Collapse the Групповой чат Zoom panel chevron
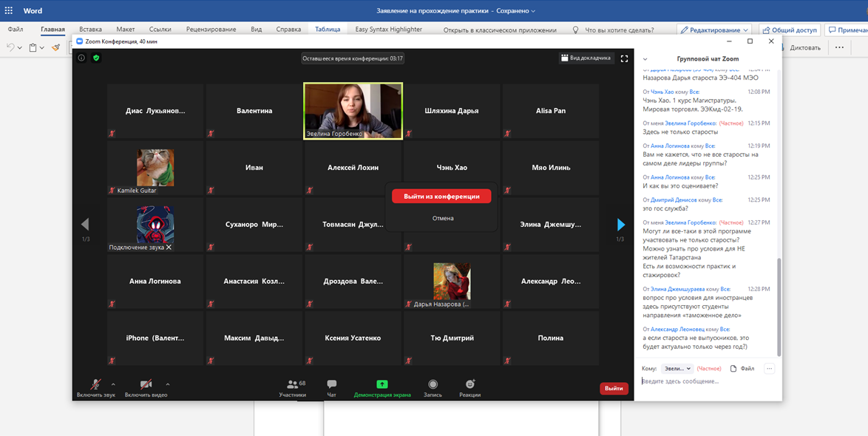 [645, 58]
